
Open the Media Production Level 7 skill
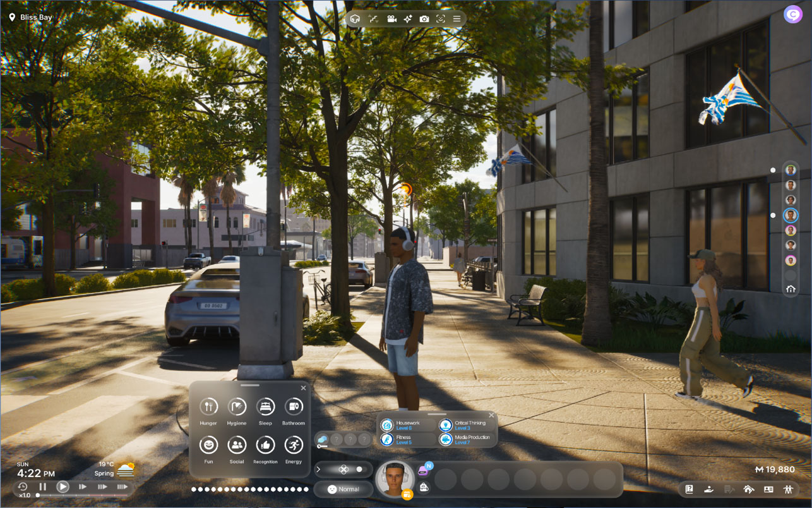click(467, 439)
